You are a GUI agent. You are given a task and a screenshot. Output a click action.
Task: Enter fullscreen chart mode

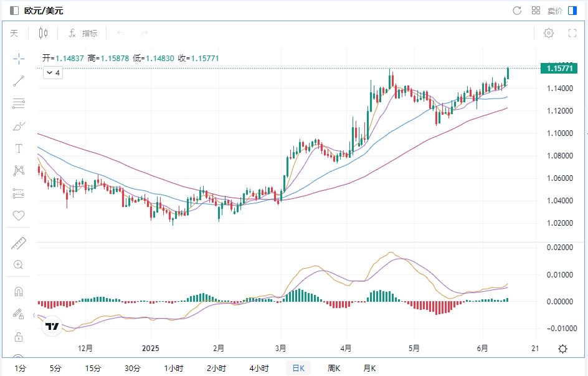coord(572,33)
